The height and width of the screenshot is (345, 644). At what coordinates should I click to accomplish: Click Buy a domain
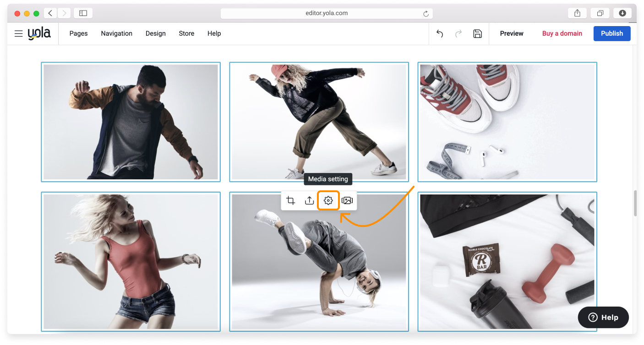pyautogui.click(x=562, y=33)
